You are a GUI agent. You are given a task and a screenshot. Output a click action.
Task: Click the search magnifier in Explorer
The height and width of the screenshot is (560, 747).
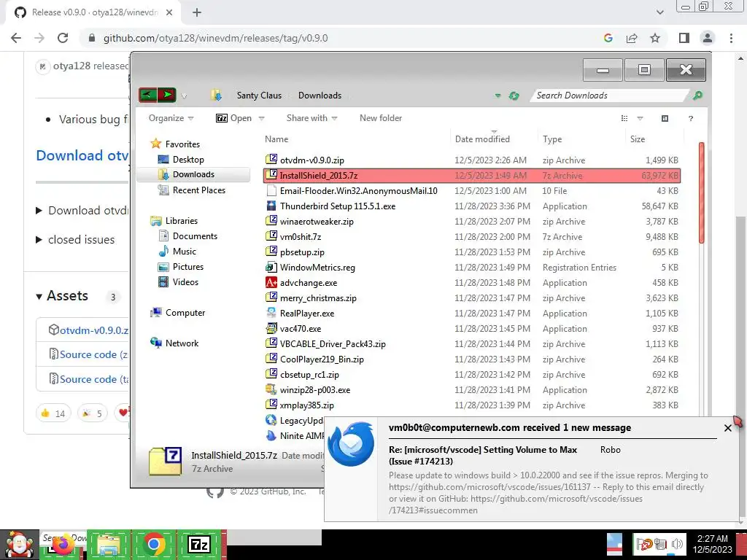click(697, 96)
